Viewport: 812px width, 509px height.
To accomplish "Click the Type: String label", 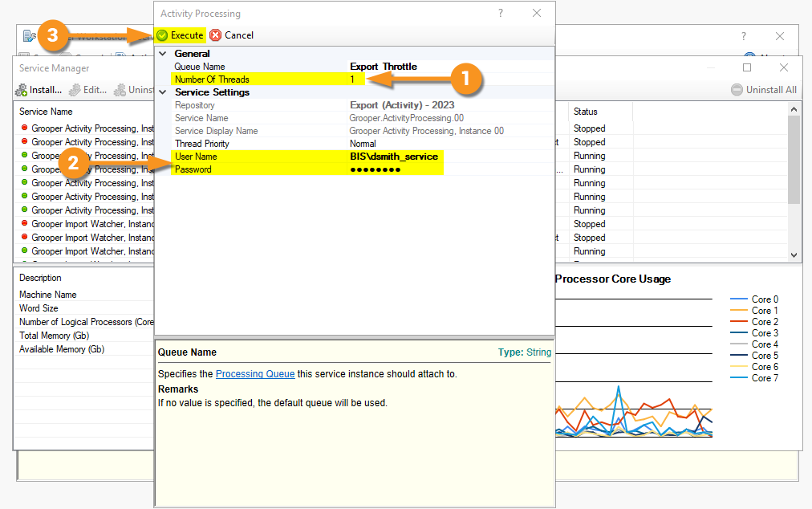I will (525, 352).
